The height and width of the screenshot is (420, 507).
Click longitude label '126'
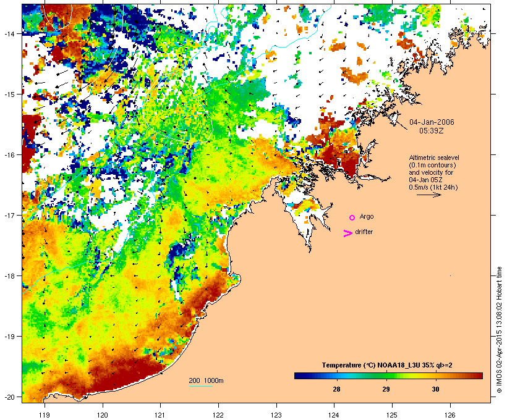pyautogui.click(x=450, y=415)
